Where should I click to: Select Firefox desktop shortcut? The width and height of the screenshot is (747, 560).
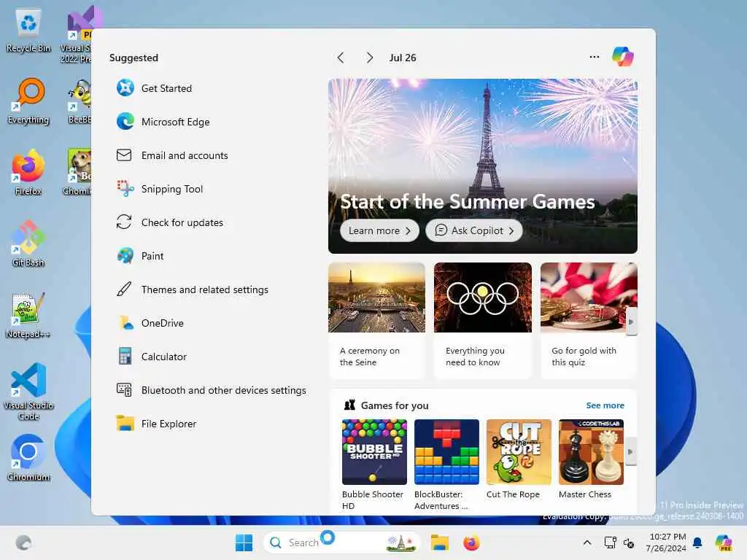(x=28, y=172)
